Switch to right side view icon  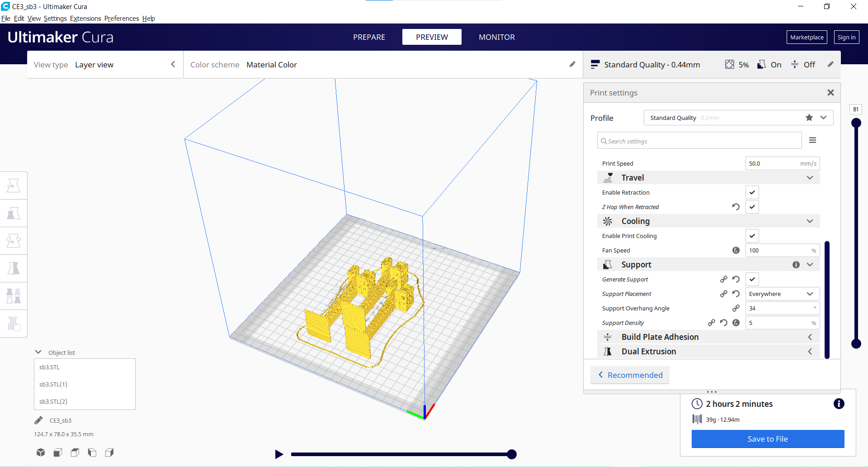point(109,453)
